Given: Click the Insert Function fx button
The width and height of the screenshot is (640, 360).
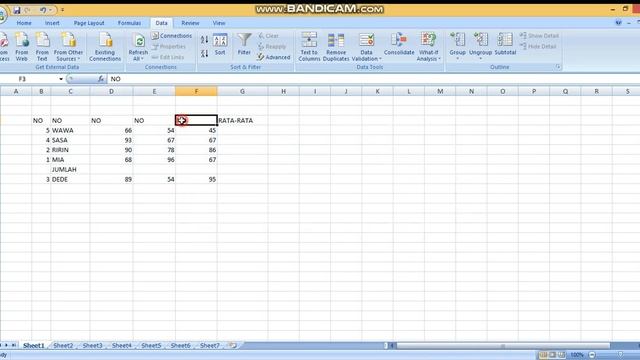Looking at the screenshot, I should point(101,79).
